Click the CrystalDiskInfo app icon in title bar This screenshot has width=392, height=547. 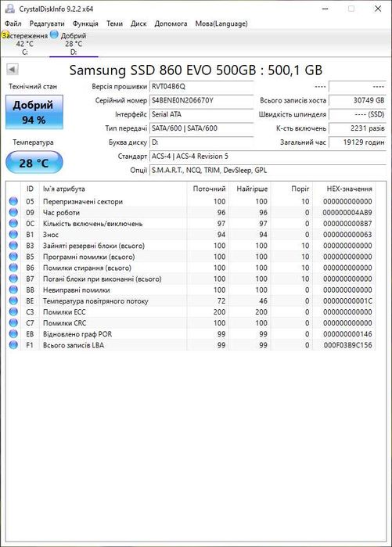(x=9, y=9)
